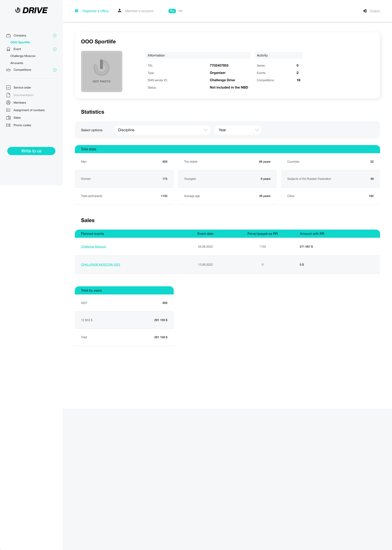Image resolution: width=392 pixels, height=550 pixels.
Task: Open the Organizer's office tab
Action: (95, 11)
